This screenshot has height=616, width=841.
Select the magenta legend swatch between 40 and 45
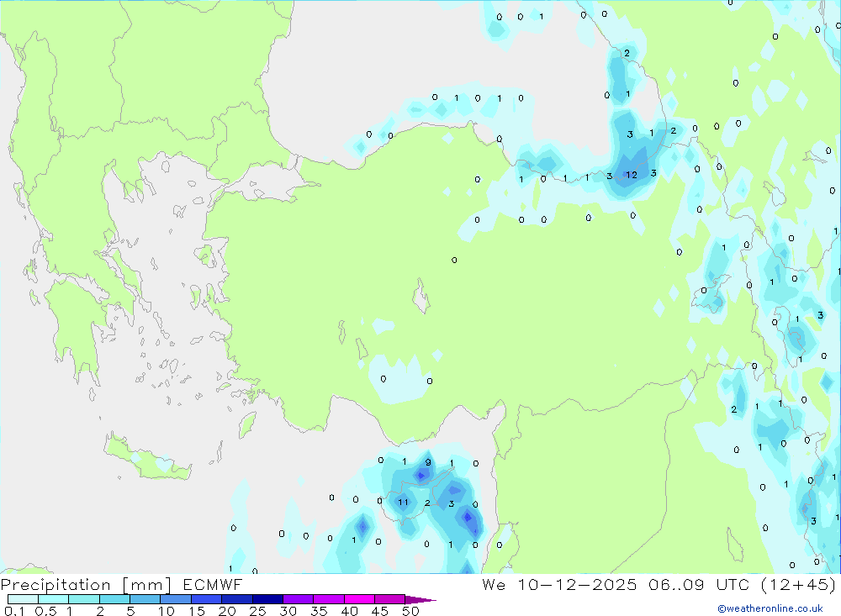pos(359,599)
